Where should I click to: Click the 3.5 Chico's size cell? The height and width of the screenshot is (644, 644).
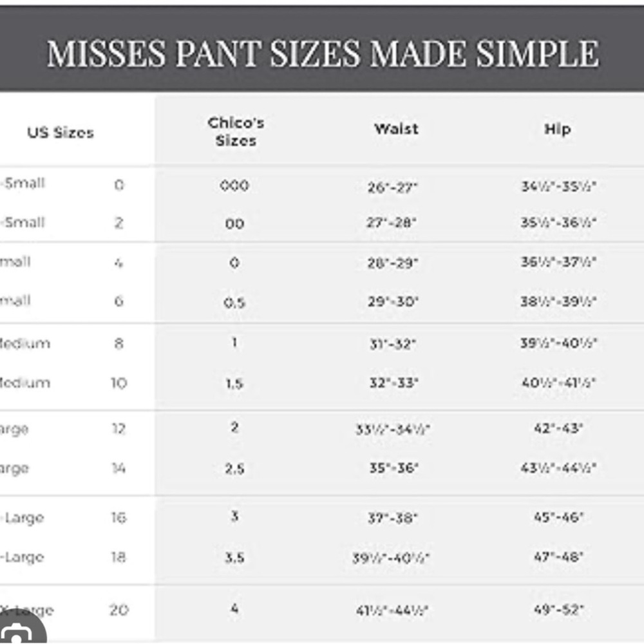coord(234,558)
